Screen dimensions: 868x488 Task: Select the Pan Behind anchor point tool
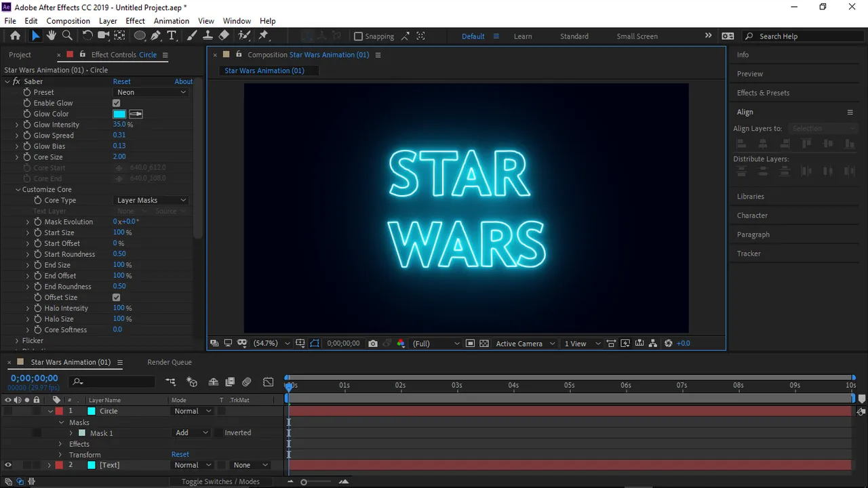tap(119, 36)
